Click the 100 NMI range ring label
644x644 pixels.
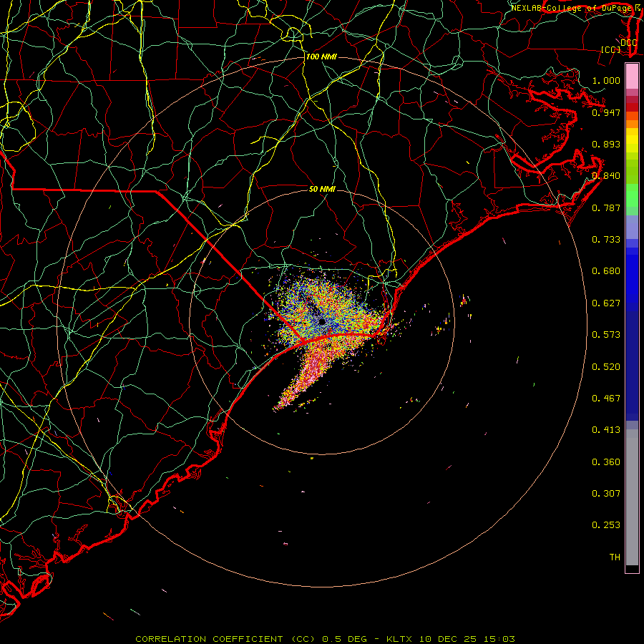point(321,57)
